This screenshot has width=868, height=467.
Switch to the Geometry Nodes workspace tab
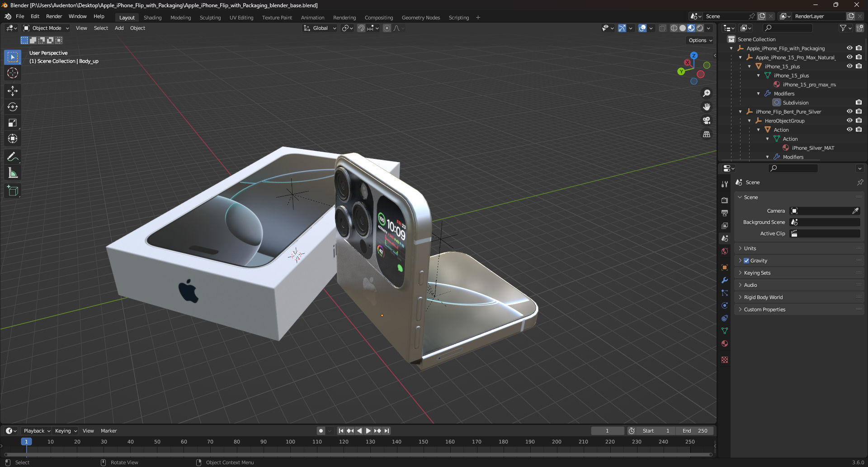coord(421,18)
